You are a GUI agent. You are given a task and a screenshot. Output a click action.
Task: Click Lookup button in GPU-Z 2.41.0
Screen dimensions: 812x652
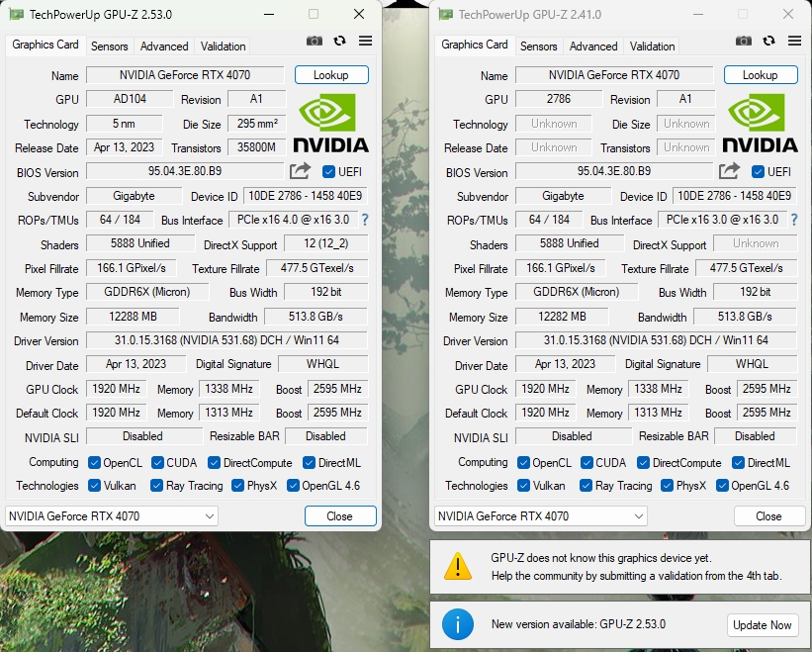(761, 74)
